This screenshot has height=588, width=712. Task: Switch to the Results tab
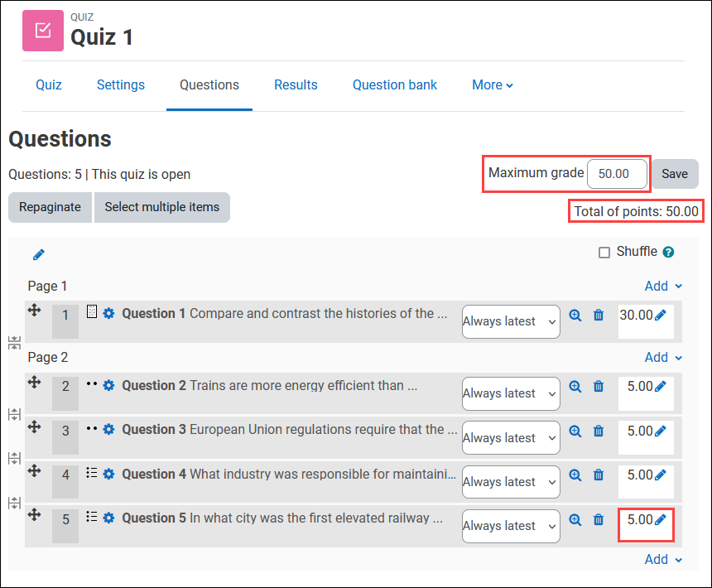point(296,84)
